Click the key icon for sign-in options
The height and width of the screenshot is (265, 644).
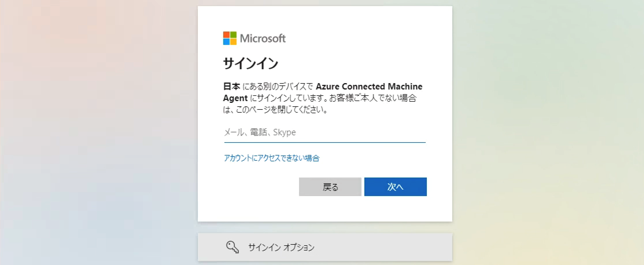[x=232, y=247]
